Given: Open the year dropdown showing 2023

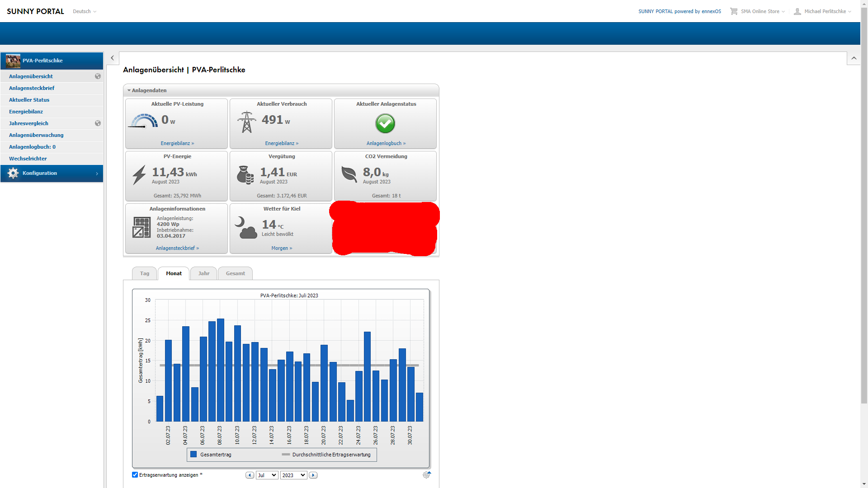Looking at the screenshot, I should tap(293, 475).
